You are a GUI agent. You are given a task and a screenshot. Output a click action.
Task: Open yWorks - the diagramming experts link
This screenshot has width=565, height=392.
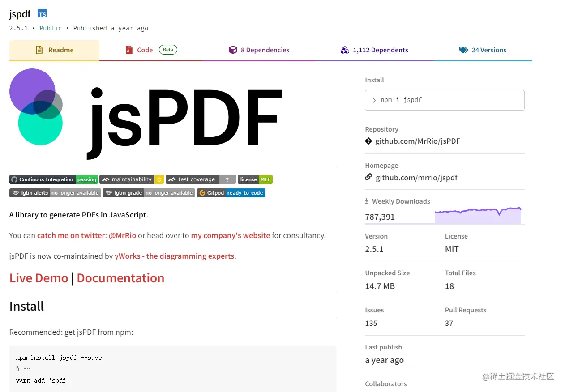(x=175, y=256)
